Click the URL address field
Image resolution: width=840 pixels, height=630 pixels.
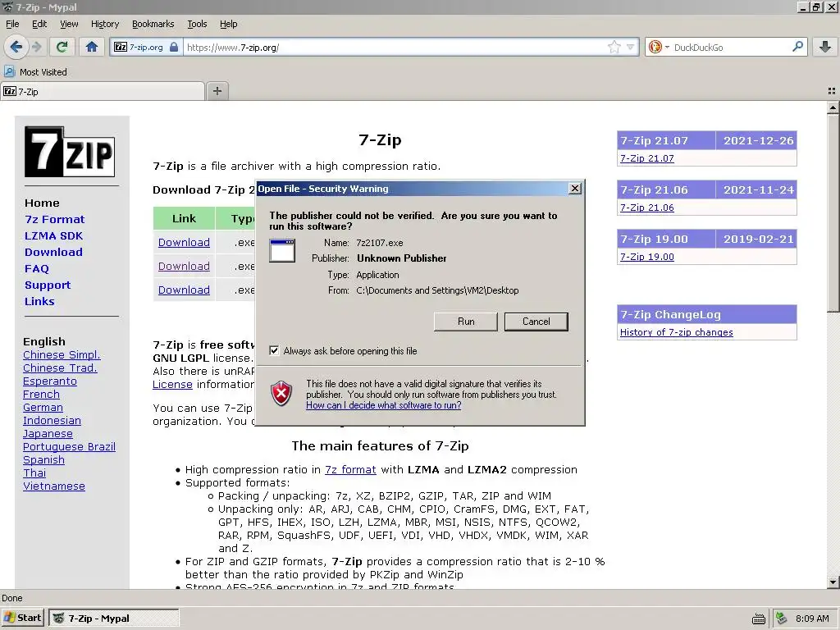click(x=394, y=47)
